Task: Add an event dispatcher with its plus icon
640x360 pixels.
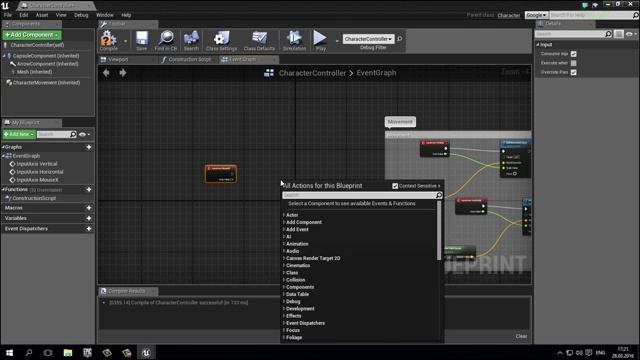Action: 89,229
